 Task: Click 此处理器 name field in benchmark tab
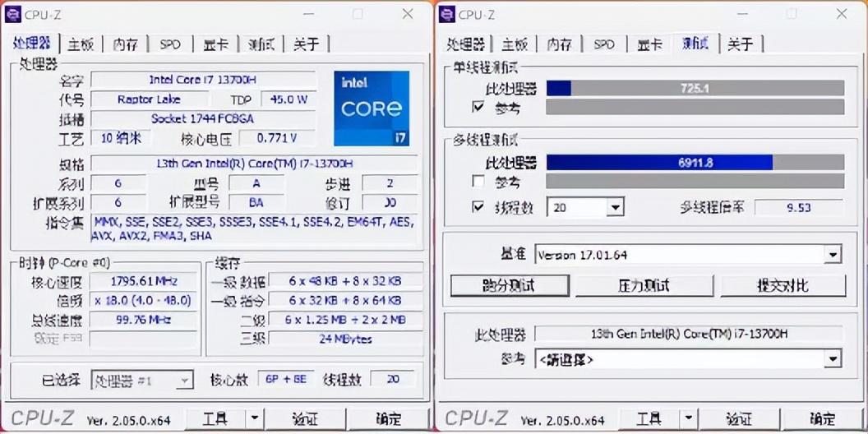click(689, 334)
